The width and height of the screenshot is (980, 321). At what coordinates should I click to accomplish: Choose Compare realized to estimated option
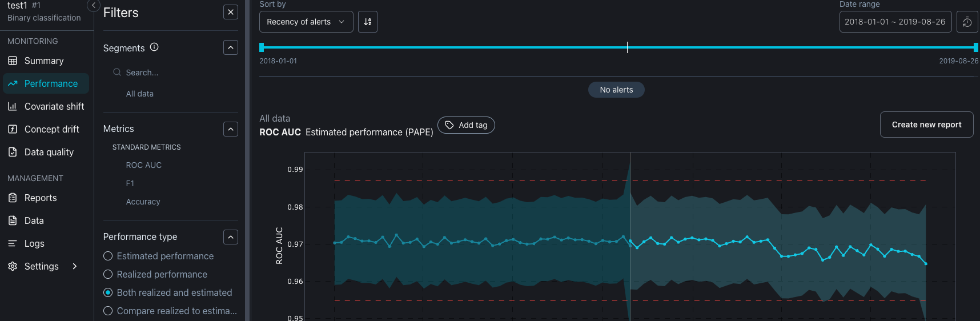pos(108,311)
